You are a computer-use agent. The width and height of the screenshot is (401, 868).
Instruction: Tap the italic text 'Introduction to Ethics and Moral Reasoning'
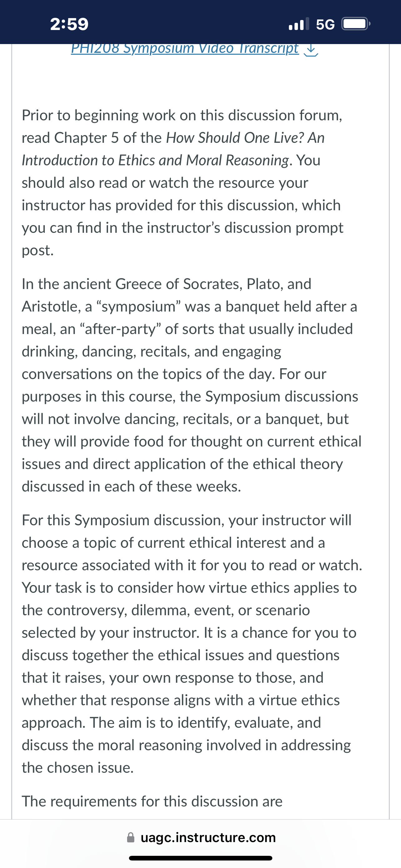coord(156,160)
